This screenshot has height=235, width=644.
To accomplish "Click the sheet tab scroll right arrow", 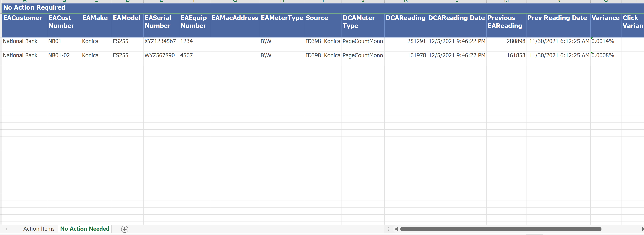I will point(7,229).
